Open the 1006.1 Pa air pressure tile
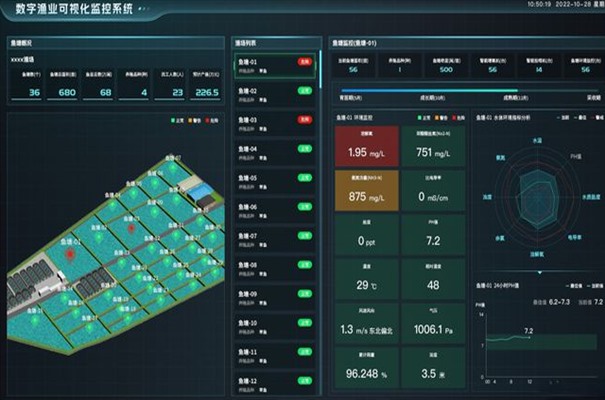The width and height of the screenshot is (605, 400). [x=433, y=323]
